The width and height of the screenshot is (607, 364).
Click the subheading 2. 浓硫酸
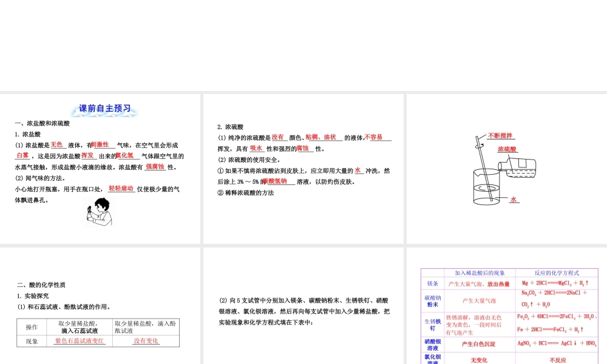230,127
